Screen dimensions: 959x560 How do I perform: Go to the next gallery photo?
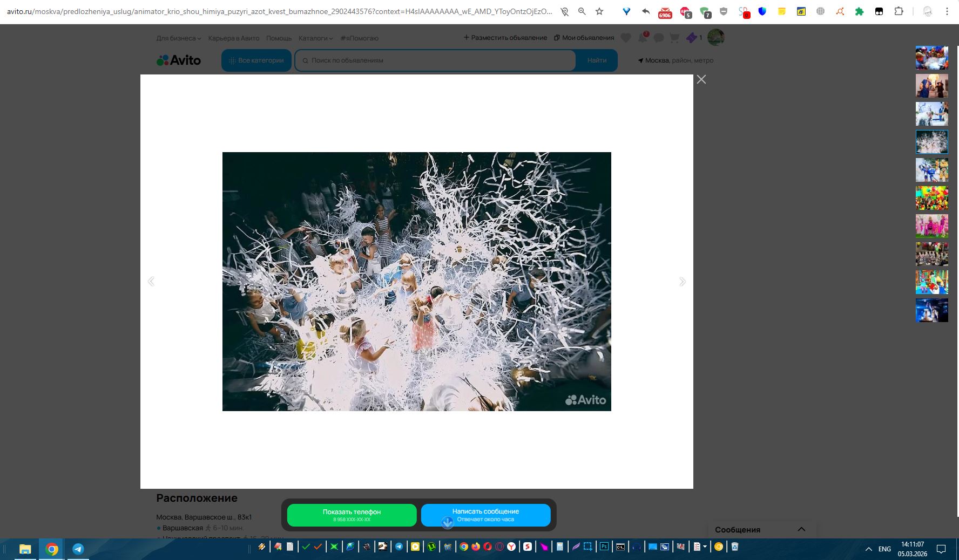click(683, 282)
